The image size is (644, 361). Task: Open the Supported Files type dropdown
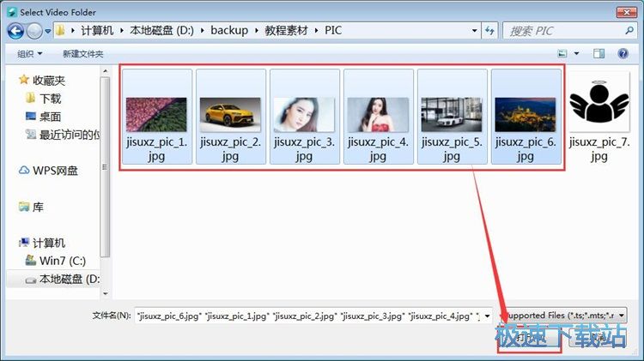click(x=566, y=316)
